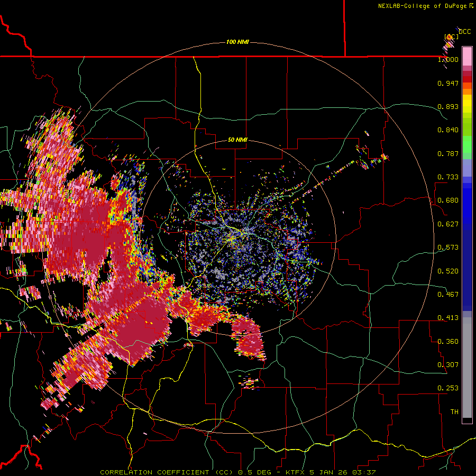This screenshot has height=476, width=476.
Task: Click the 0.733 scale value
Action: pyautogui.click(x=448, y=177)
